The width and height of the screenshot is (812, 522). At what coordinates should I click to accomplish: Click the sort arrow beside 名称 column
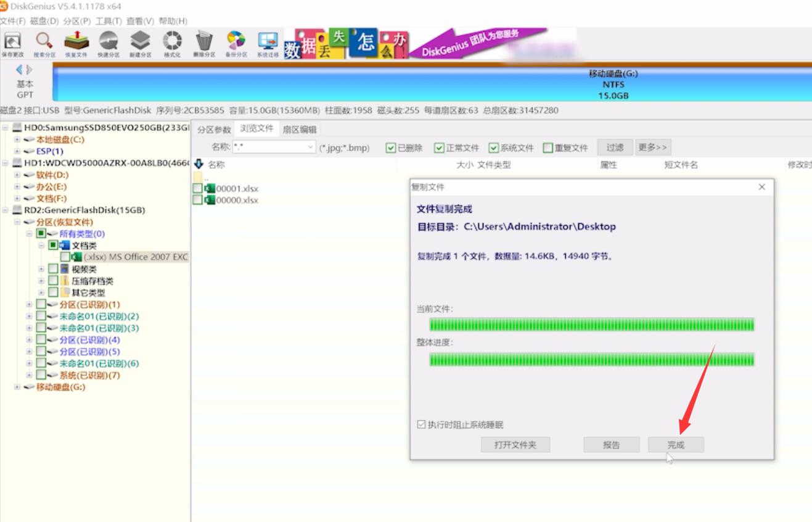(x=199, y=164)
